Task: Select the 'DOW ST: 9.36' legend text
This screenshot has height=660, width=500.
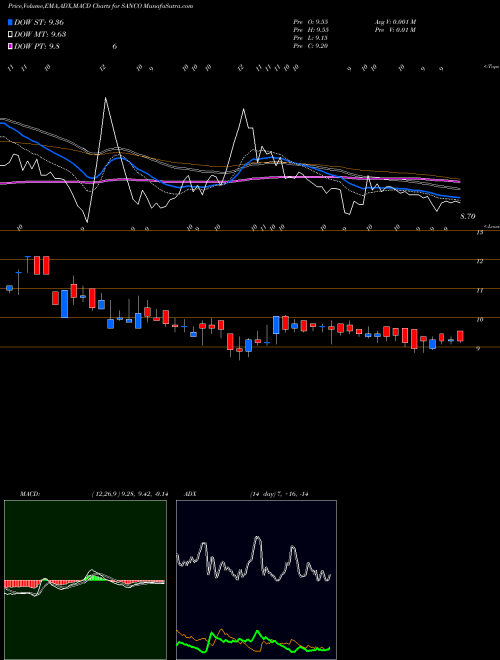Action: [x=39, y=22]
